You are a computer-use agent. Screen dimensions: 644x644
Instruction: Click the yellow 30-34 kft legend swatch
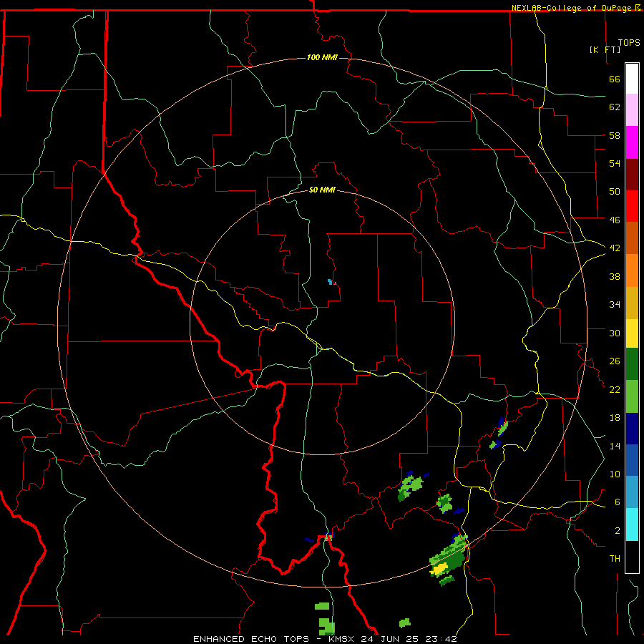[x=632, y=333]
